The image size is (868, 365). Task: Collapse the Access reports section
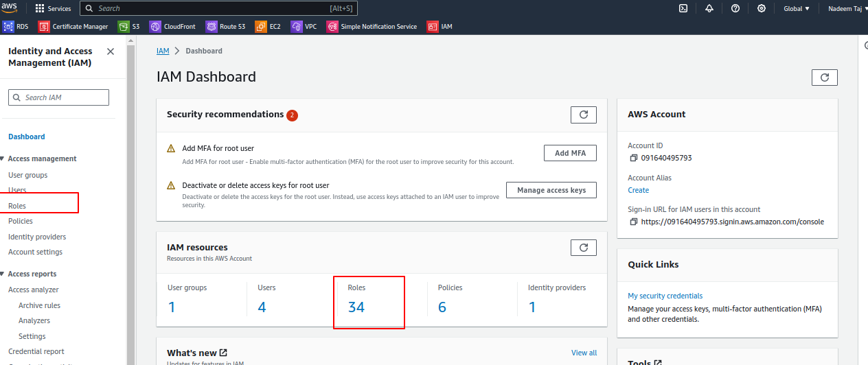[x=3, y=274]
